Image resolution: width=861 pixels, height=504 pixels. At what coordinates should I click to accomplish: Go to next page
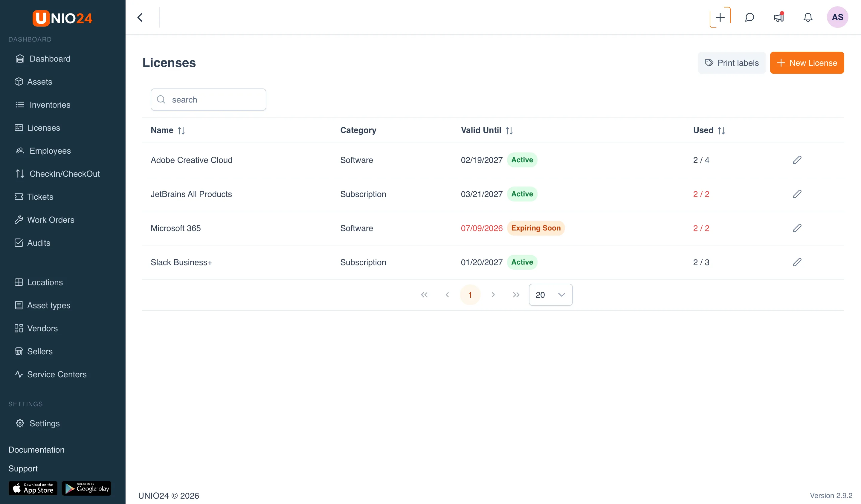tap(493, 295)
